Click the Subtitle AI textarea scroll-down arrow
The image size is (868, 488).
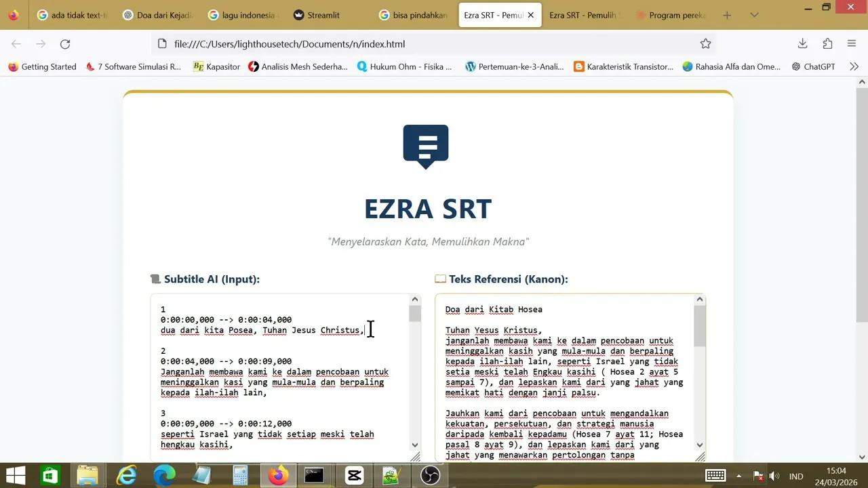click(x=415, y=445)
